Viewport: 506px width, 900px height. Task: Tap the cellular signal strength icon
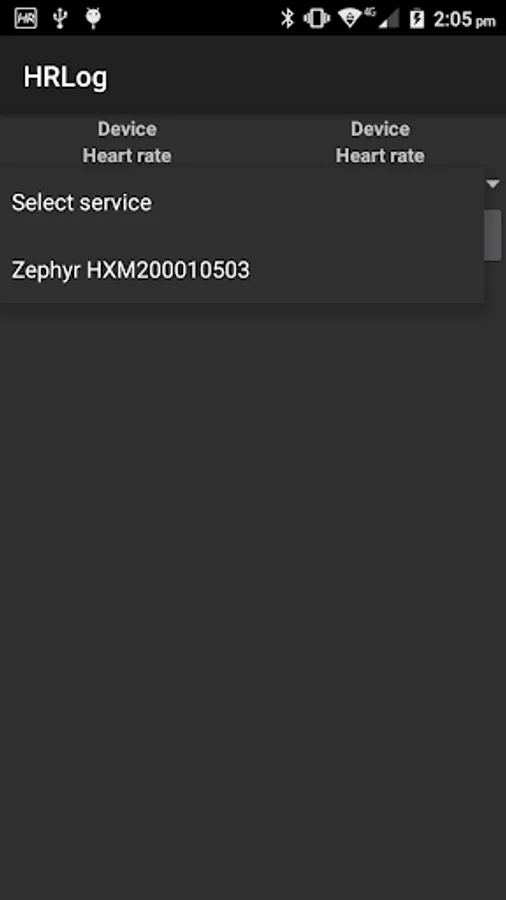[388, 19]
